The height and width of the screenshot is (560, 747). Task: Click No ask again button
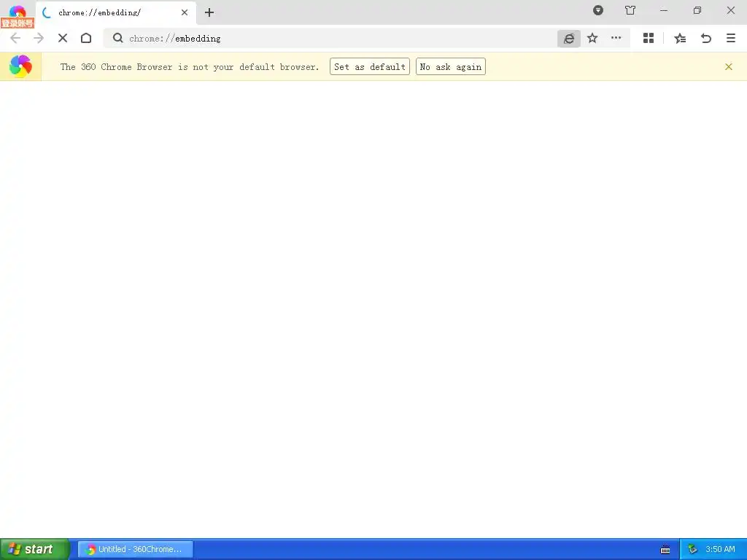(451, 66)
